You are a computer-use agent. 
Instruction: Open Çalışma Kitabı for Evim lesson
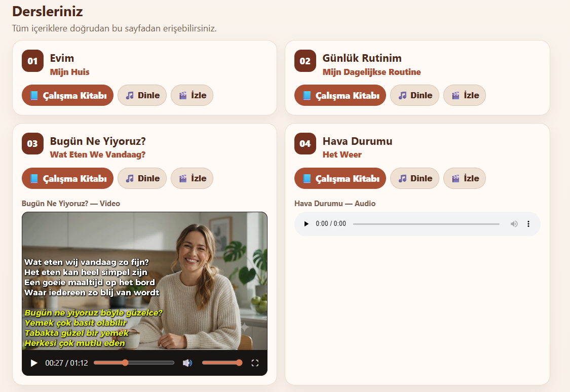pyautogui.click(x=67, y=95)
